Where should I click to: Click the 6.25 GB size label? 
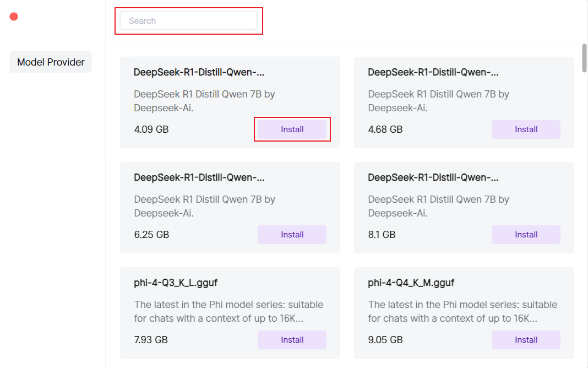[x=151, y=235]
